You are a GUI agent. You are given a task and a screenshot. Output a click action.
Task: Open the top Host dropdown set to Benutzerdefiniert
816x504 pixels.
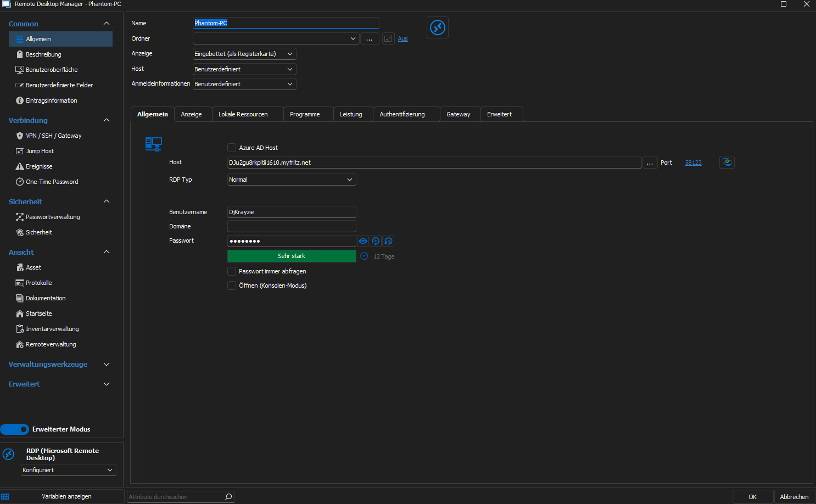click(244, 69)
